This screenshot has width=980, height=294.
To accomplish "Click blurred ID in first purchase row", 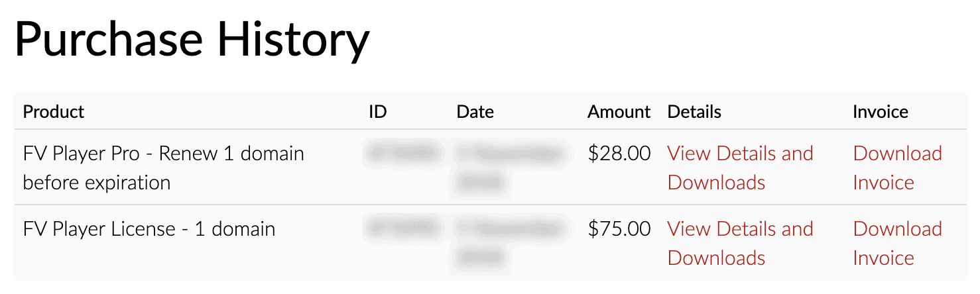I will [x=403, y=154].
